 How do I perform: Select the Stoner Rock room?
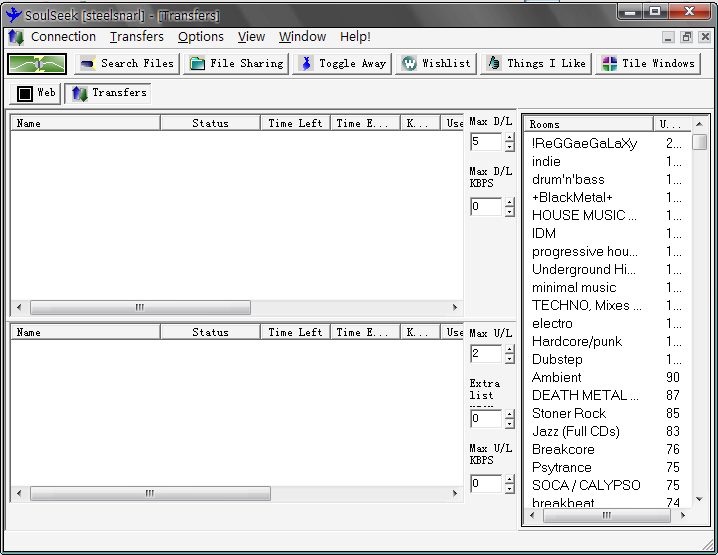569,413
